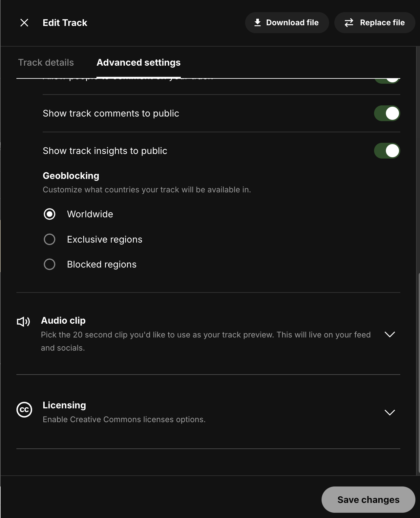
Task: Disable Show track comments to public
Action: [387, 113]
